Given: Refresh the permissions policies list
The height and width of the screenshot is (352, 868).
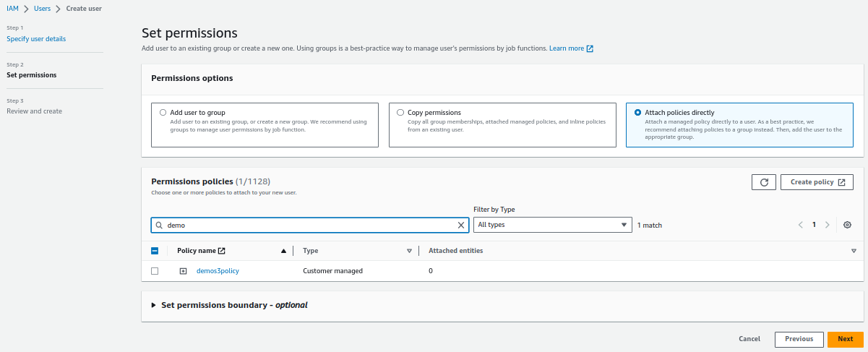Looking at the screenshot, I should (764, 182).
